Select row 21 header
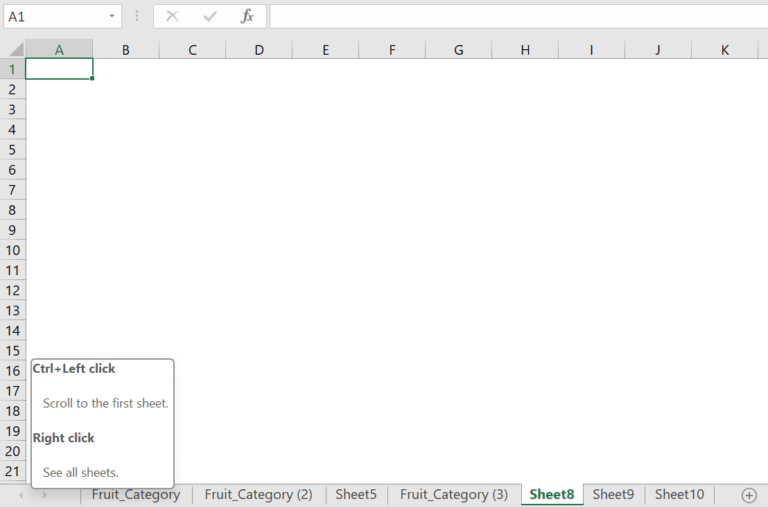This screenshot has width=768, height=508. point(13,471)
